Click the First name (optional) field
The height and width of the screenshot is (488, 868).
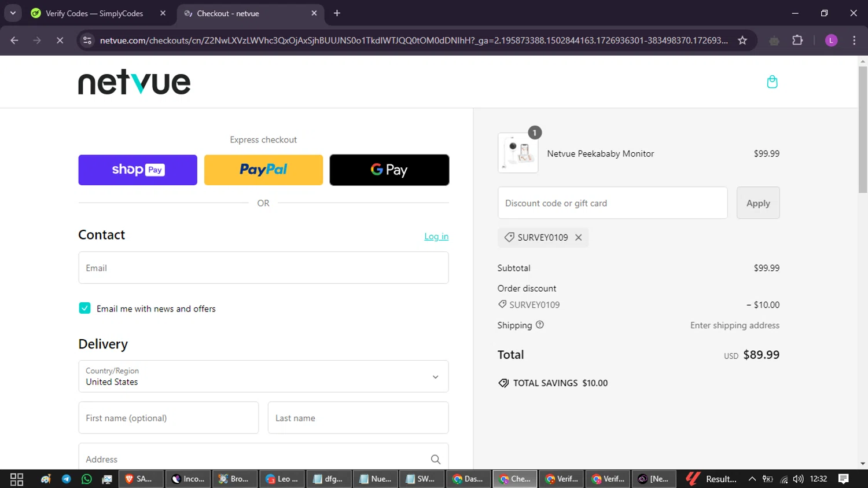click(x=168, y=417)
